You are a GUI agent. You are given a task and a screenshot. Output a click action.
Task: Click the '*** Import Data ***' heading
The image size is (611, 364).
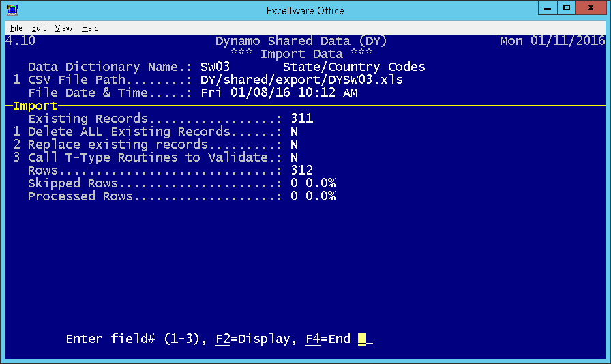click(301, 54)
